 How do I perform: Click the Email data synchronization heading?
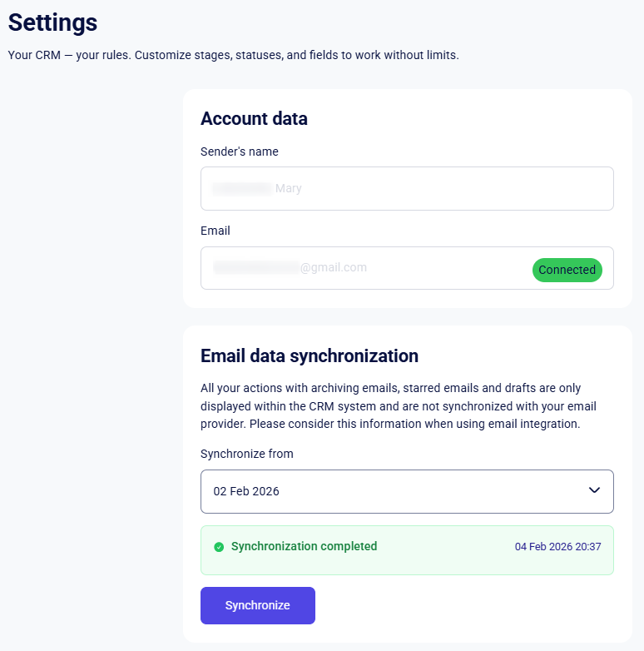[x=310, y=356]
